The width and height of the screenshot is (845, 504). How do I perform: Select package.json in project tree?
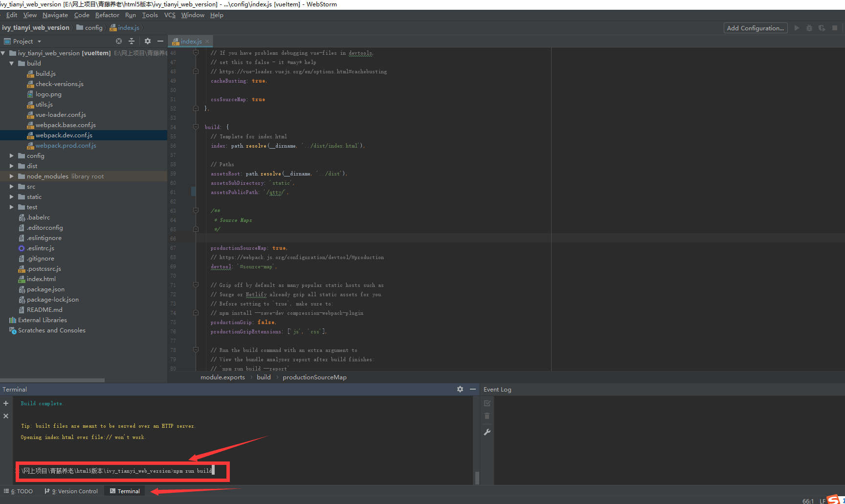(45, 289)
